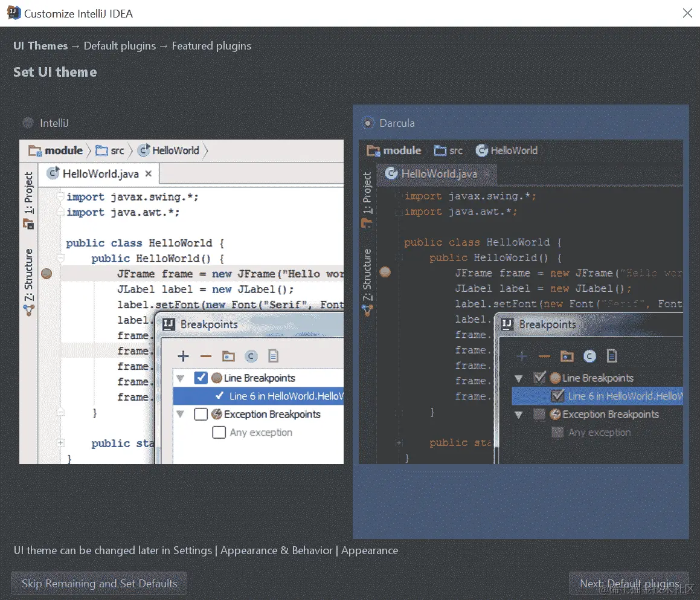700x600 pixels.
Task: Click Line Breakpoints circle icon in light preview
Action: (x=216, y=378)
